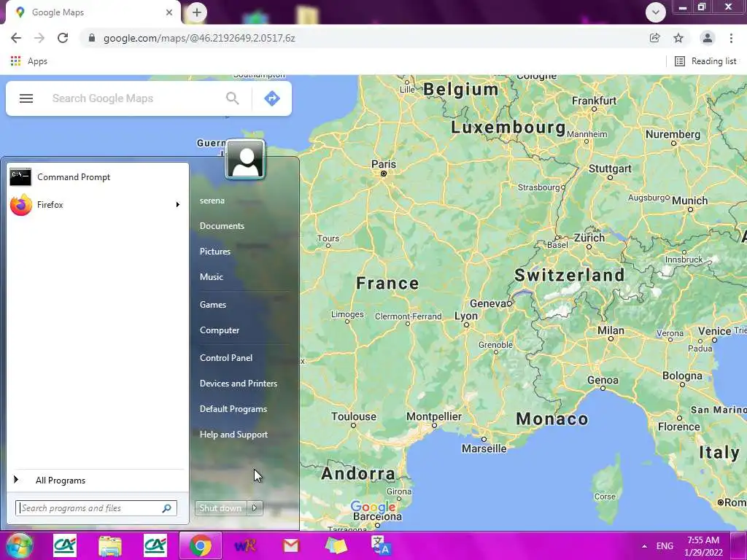
Task: Open the second CA taskbar icon
Action: click(155, 545)
